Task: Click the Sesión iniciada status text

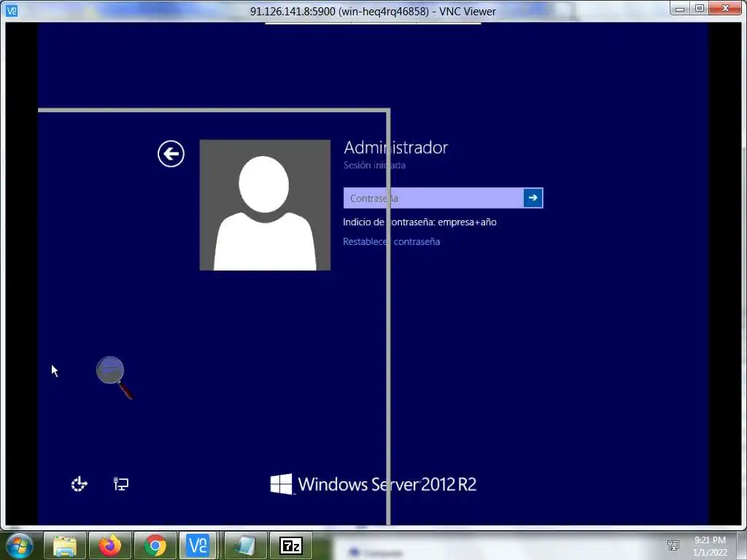Action: point(374,166)
